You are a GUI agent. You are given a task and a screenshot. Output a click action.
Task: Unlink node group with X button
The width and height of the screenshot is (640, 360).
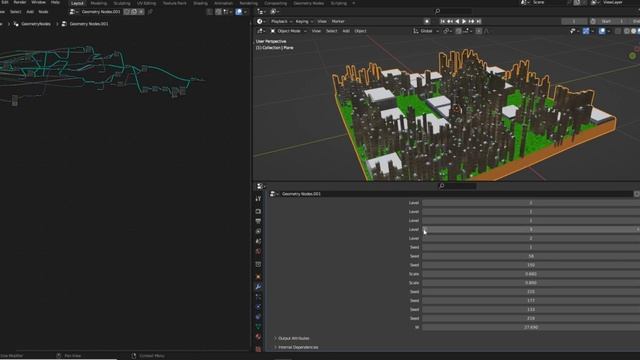tap(141, 12)
